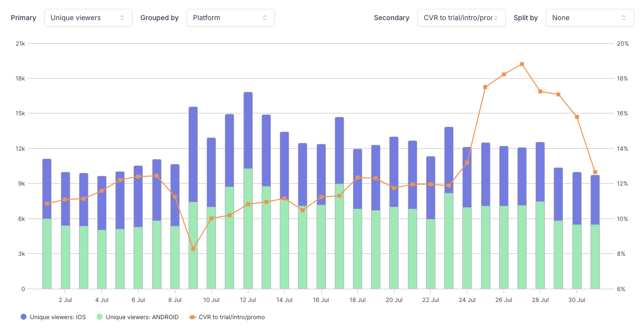The image size is (644, 328).
Task: Open the Split by None dropdown
Action: click(590, 18)
